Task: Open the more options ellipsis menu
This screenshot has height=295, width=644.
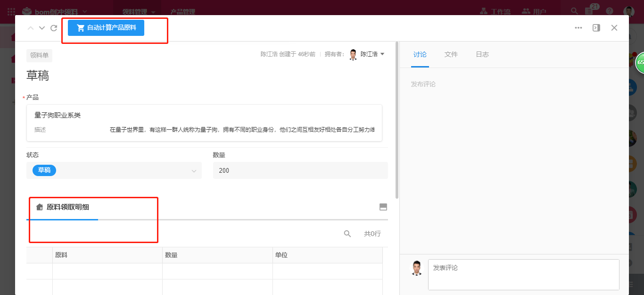Action: [x=578, y=28]
